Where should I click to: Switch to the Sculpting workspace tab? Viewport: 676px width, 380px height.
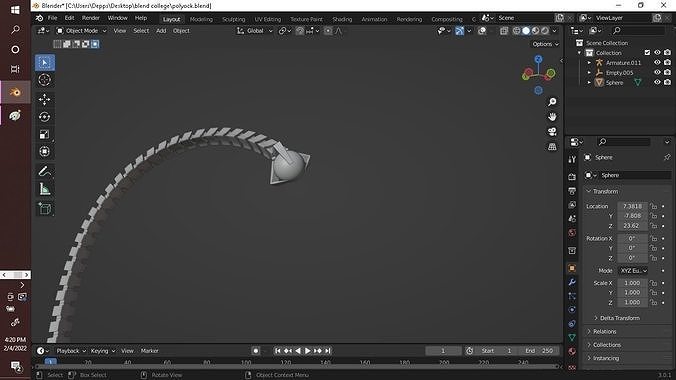233,19
